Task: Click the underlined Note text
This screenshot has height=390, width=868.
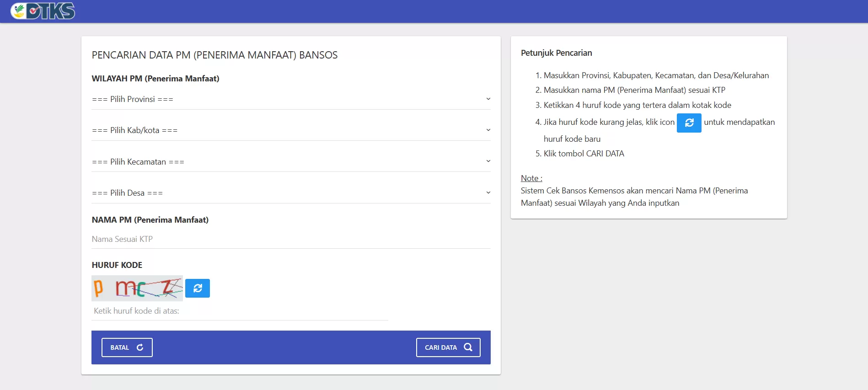Action: point(531,178)
